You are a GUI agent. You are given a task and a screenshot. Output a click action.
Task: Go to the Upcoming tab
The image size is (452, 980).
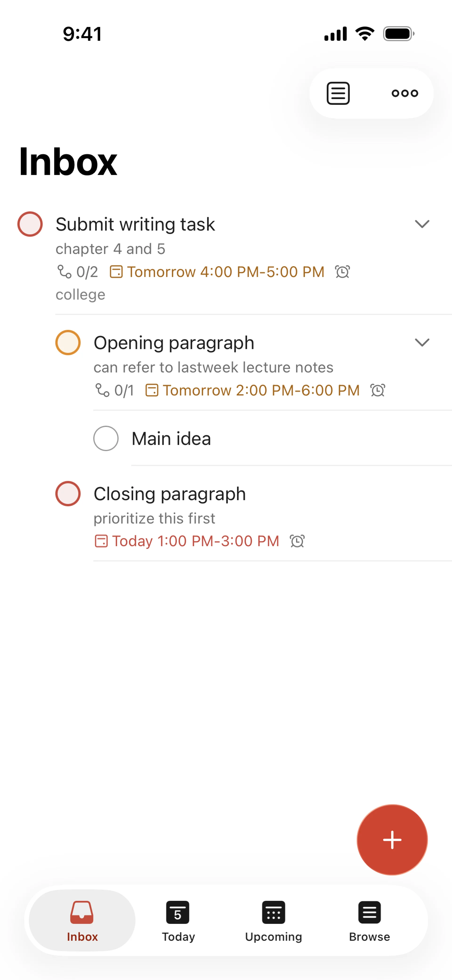pyautogui.click(x=273, y=920)
